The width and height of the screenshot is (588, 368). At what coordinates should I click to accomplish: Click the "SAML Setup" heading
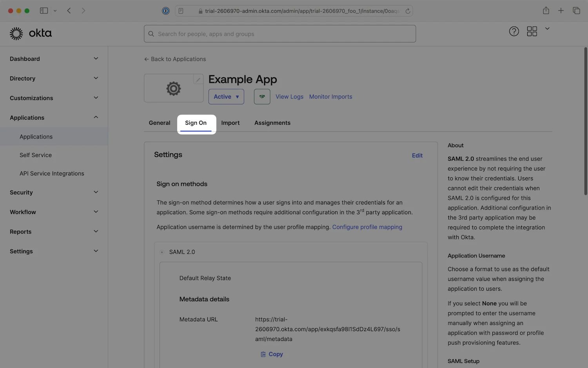pyautogui.click(x=463, y=361)
